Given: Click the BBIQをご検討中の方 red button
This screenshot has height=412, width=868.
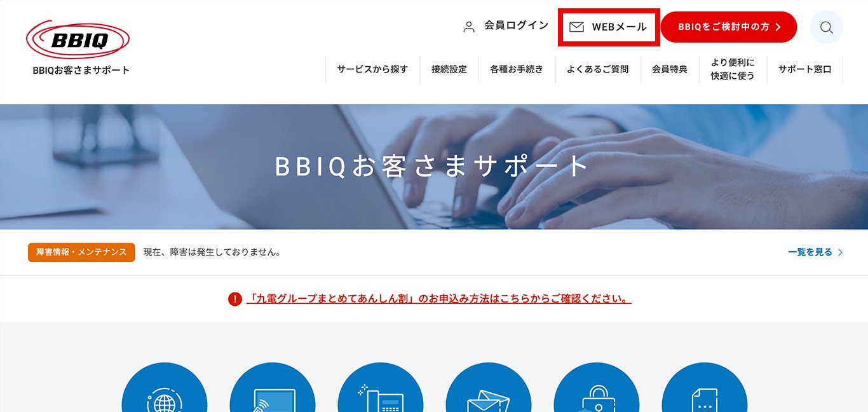Looking at the screenshot, I should (729, 27).
